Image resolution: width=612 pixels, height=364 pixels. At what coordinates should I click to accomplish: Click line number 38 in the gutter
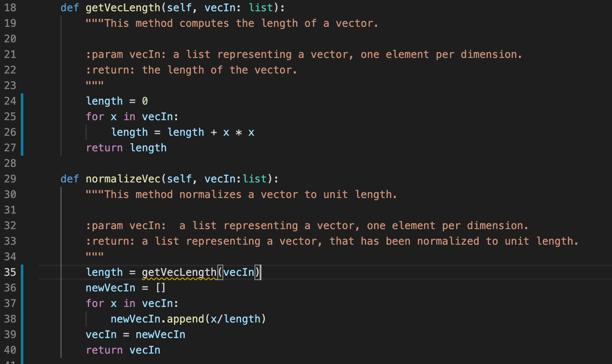point(10,319)
